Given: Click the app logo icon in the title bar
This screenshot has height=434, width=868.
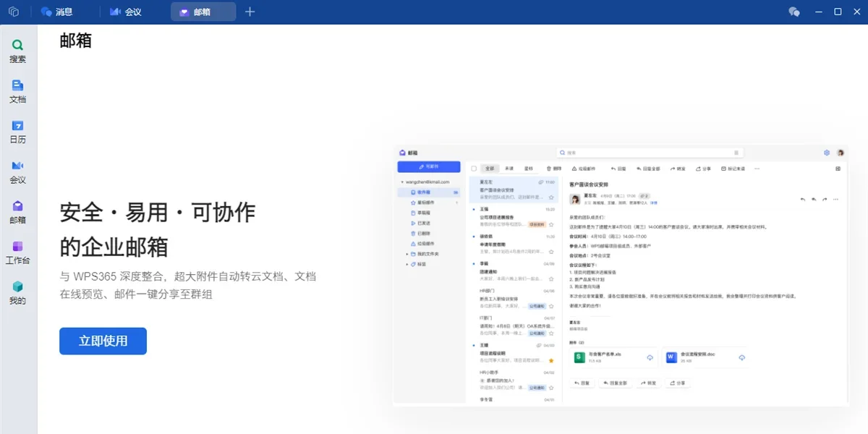Looking at the screenshot, I should pos(13,12).
